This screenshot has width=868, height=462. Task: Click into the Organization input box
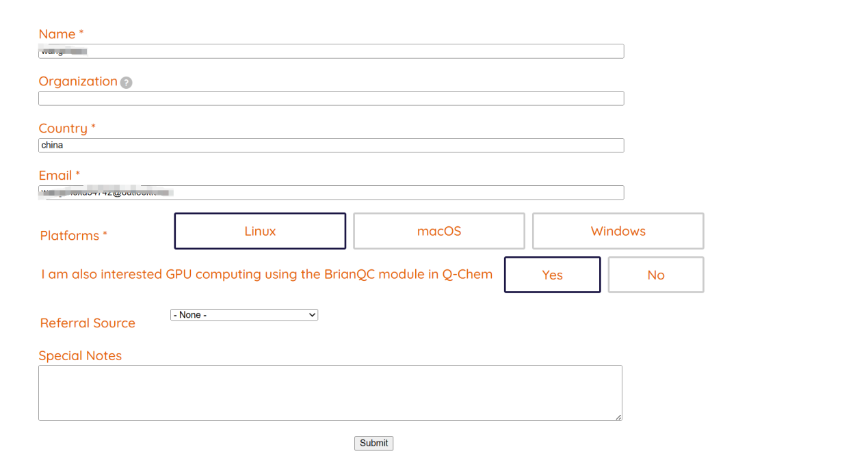click(x=331, y=98)
